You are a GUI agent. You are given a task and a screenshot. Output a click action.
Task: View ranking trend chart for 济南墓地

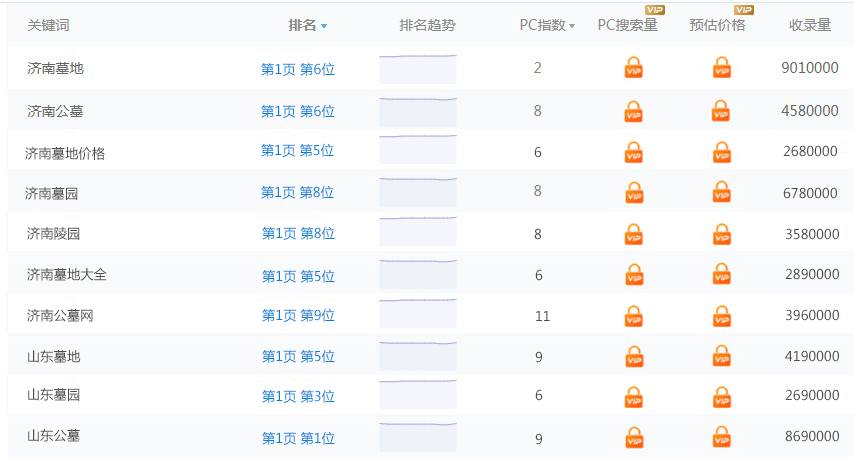point(418,68)
